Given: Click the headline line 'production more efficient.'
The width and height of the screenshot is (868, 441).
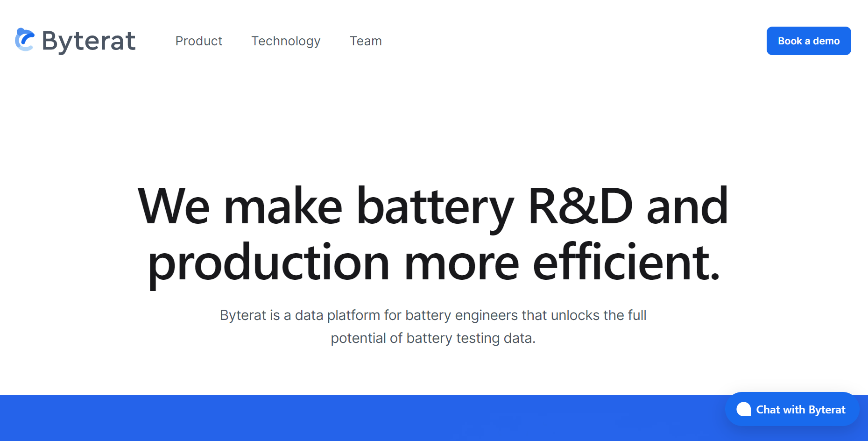Looking at the screenshot, I should (x=433, y=263).
